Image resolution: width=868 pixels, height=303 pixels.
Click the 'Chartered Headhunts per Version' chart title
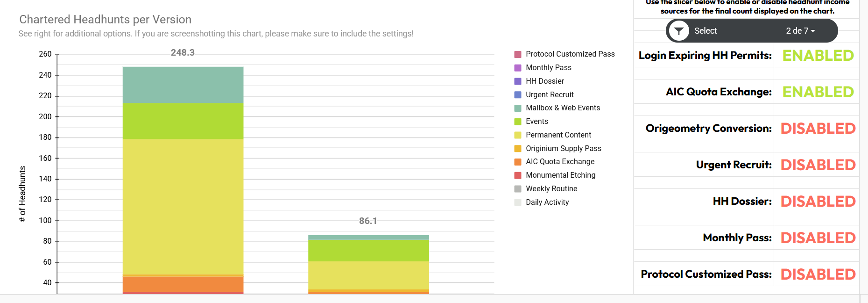click(x=106, y=20)
